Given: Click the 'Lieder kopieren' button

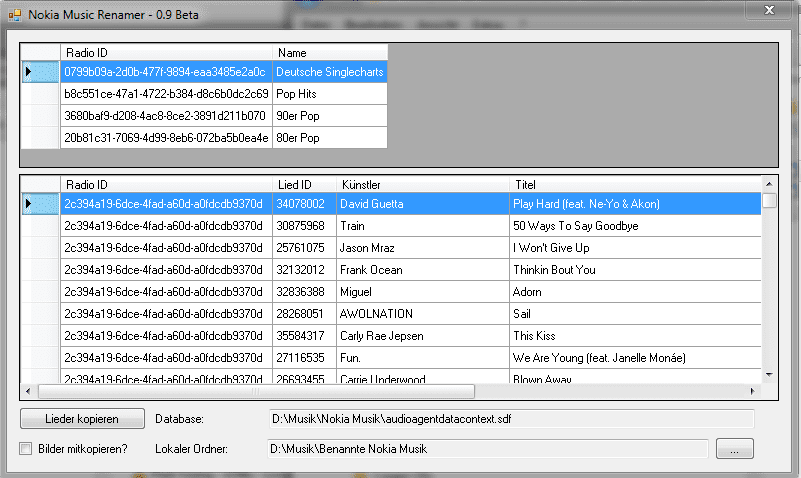Looking at the screenshot, I should [82, 419].
